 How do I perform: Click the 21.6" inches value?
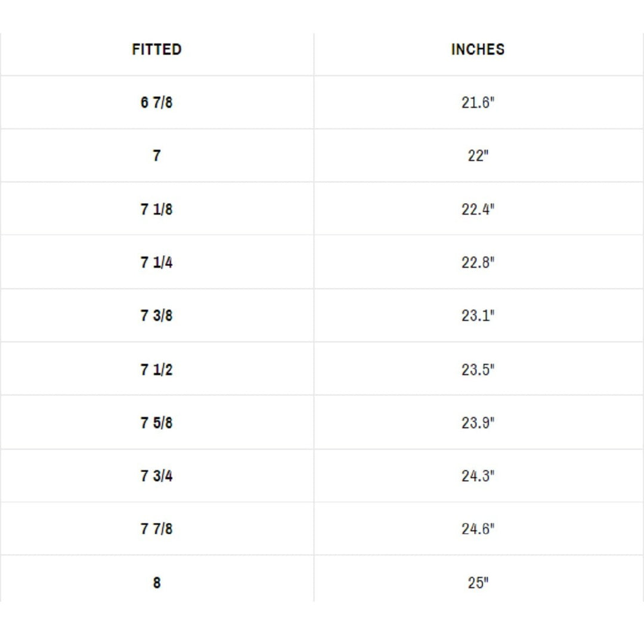tap(478, 103)
